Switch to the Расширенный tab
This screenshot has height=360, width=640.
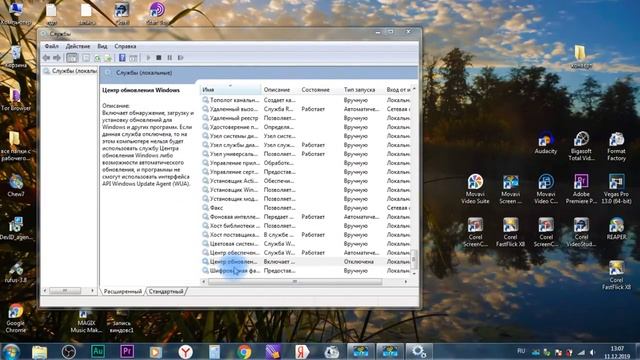122,291
